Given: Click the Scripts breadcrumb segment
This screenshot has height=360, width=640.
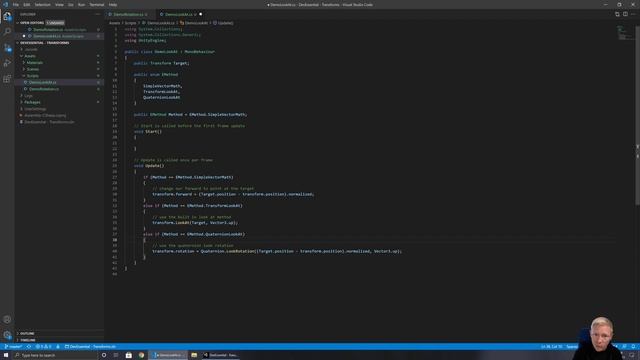Looking at the screenshot, I should (131, 23).
